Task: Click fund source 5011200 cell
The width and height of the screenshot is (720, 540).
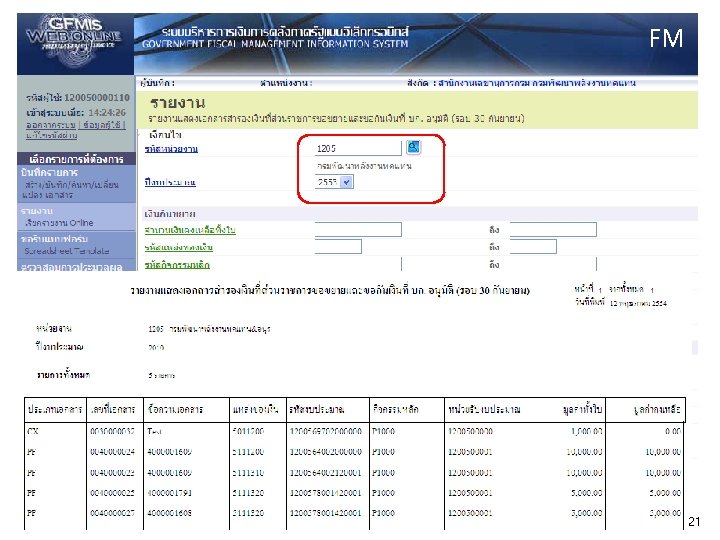Action: pos(248,431)
